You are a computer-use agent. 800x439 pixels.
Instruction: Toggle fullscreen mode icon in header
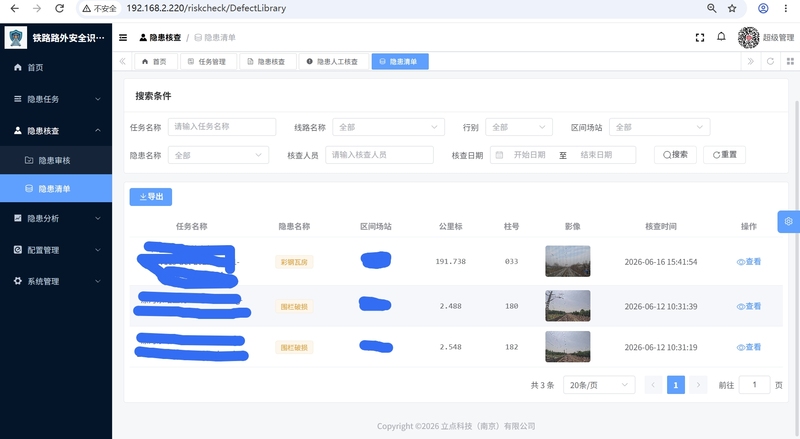click(699, 37)
